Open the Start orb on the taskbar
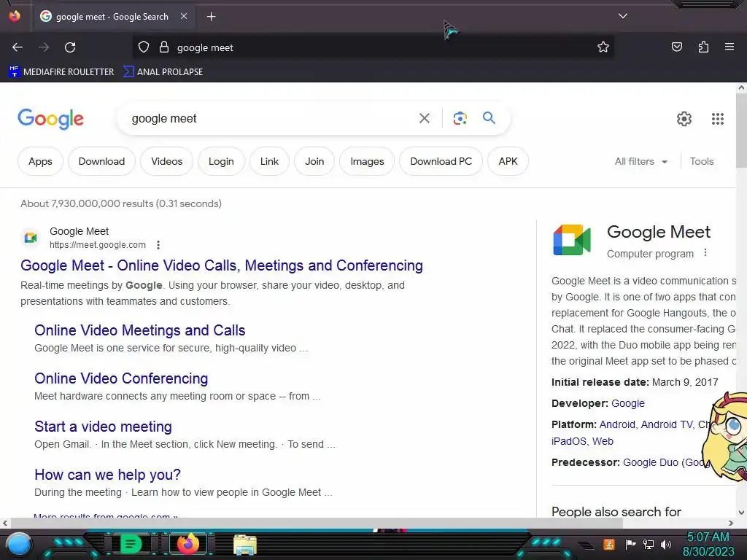The image size is (747, 560). tap(20, 544)
